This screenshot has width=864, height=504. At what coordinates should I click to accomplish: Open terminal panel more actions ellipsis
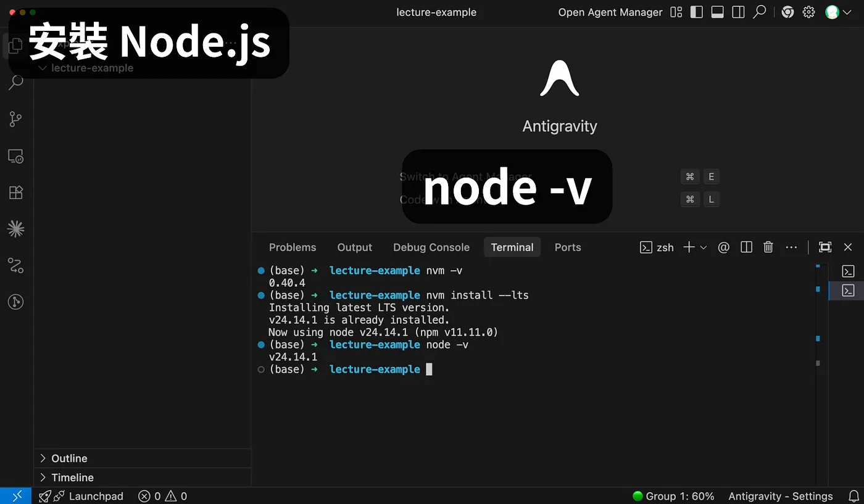click(x=792, y=247)
